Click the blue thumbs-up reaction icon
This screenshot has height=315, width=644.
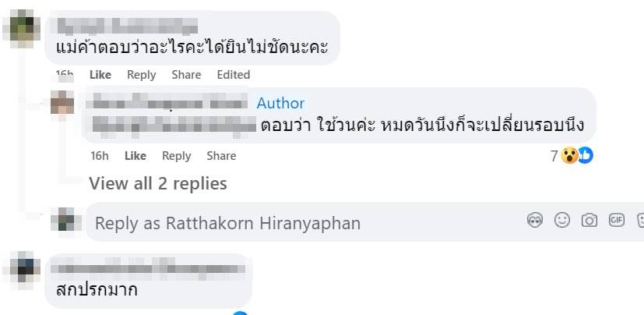click(x=586, y=155)
